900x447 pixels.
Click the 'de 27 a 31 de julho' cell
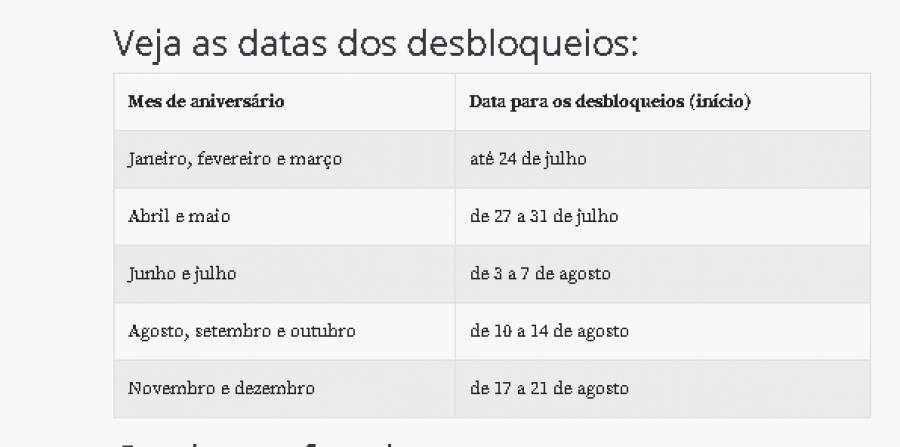pyautogui.click(x=663, y=216)
